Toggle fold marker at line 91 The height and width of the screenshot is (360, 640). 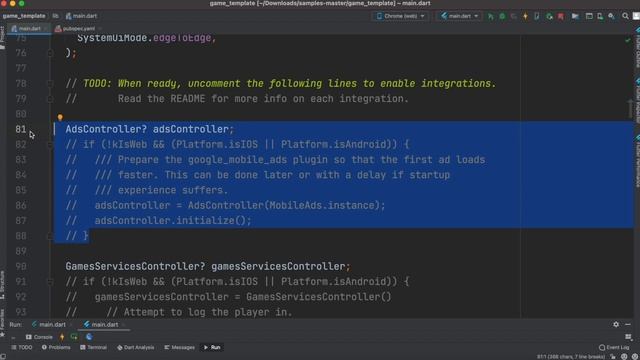pos(50,282)
